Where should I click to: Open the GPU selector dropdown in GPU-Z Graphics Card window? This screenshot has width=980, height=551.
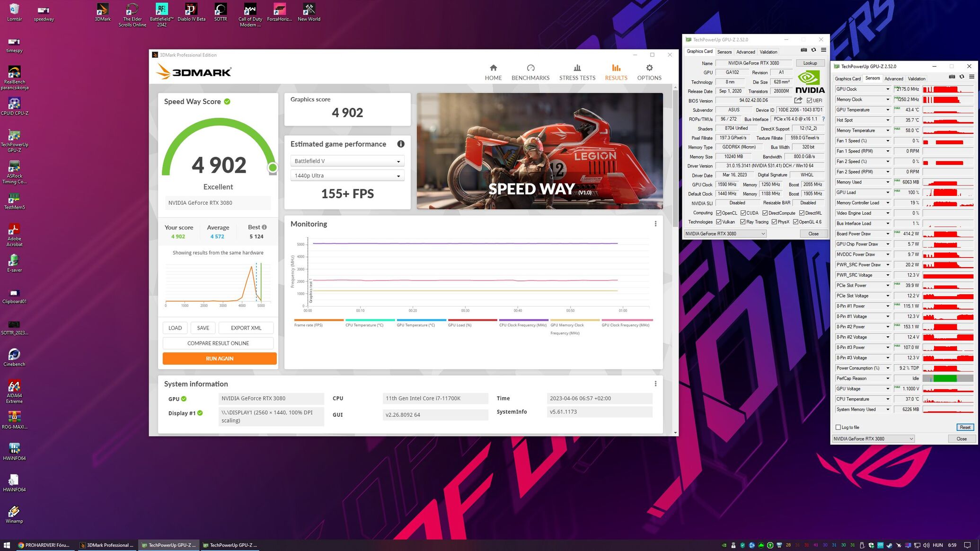pos(725,234)
